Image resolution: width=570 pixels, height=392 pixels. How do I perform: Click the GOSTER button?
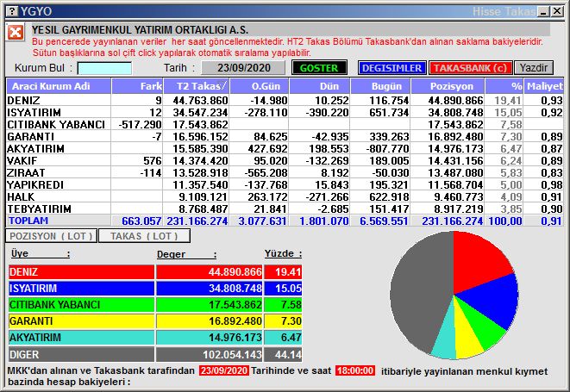click(x=319, y=68)
